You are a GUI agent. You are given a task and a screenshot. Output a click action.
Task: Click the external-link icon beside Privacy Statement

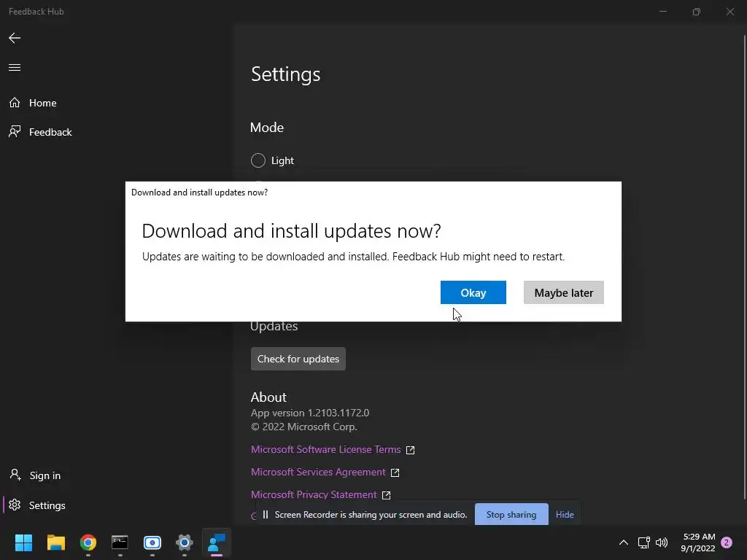pos(387,495)
